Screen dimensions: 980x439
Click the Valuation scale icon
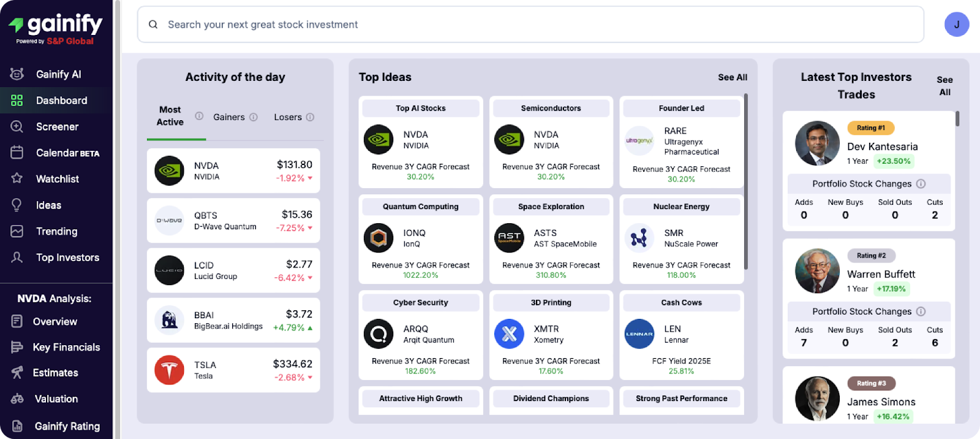(x=17, y=399)
